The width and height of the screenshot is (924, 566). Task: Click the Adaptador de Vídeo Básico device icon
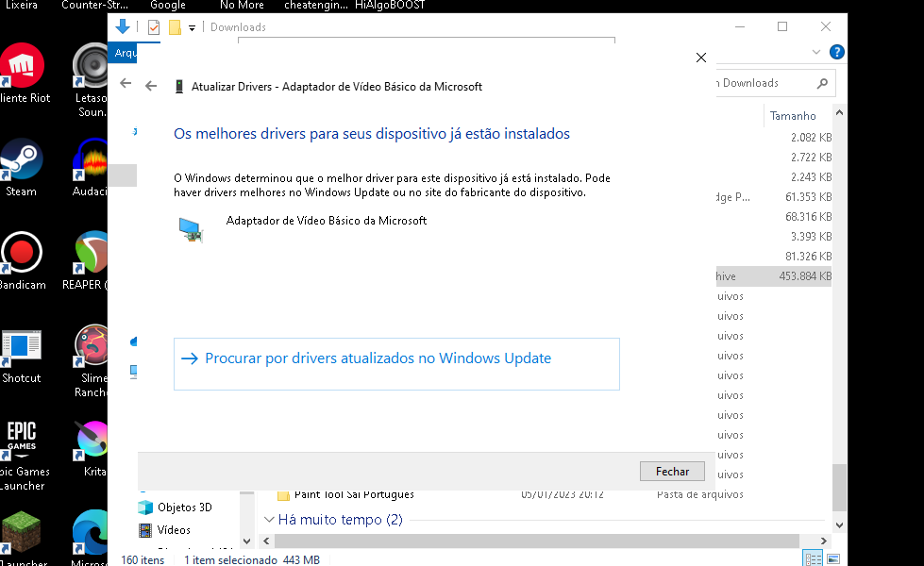(191, 229)
